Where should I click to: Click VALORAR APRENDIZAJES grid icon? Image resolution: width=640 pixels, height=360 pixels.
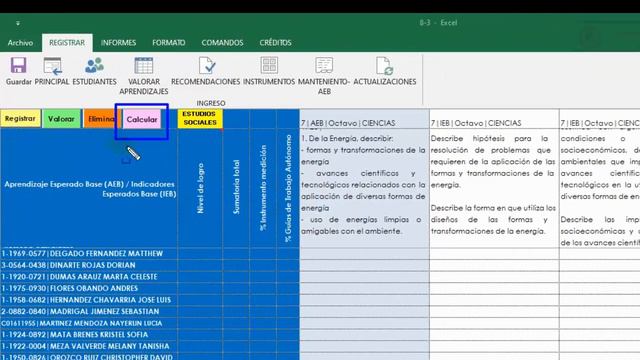tap(144, 66)
